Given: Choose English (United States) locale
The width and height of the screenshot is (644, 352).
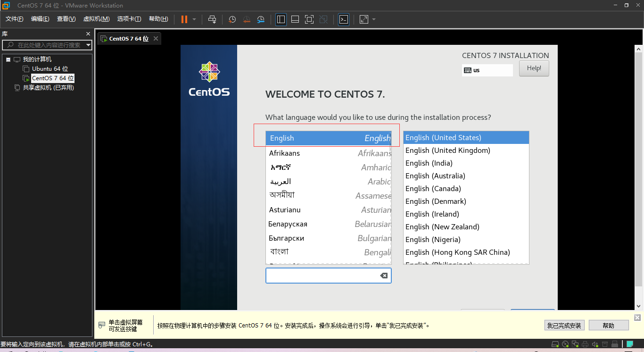Looking at the screenshot, I should point(466,138).
